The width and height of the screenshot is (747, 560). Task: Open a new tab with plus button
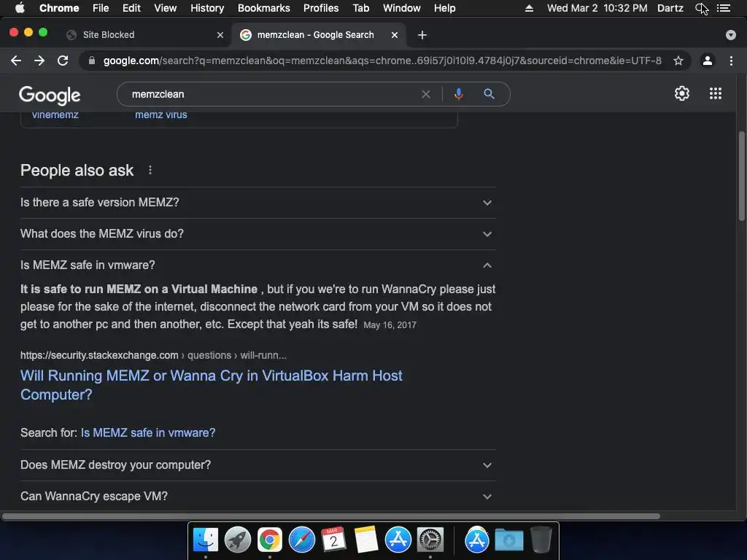tap(422, 35)
